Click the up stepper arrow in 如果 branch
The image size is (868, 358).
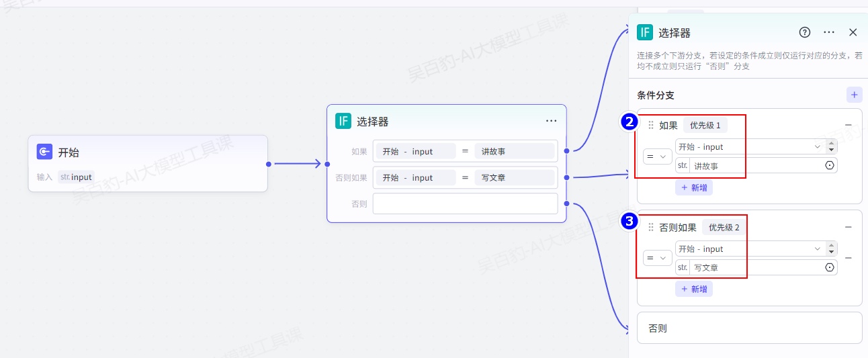pyautogui.click(x=832, y=143)
